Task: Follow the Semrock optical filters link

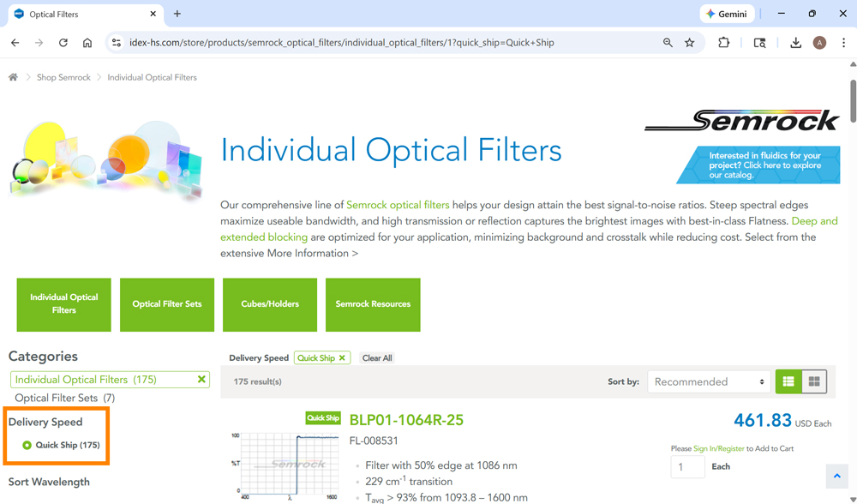Action: 398,205
